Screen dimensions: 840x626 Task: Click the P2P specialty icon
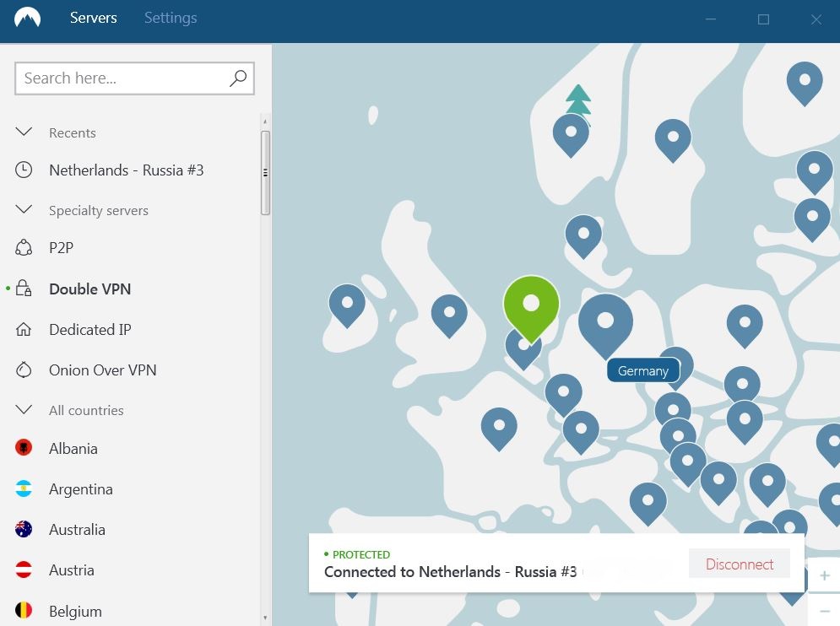[x=24, y=248]
